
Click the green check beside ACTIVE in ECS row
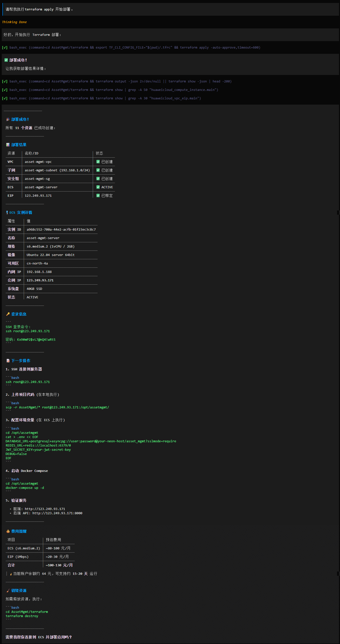click(x=98, y=187)
